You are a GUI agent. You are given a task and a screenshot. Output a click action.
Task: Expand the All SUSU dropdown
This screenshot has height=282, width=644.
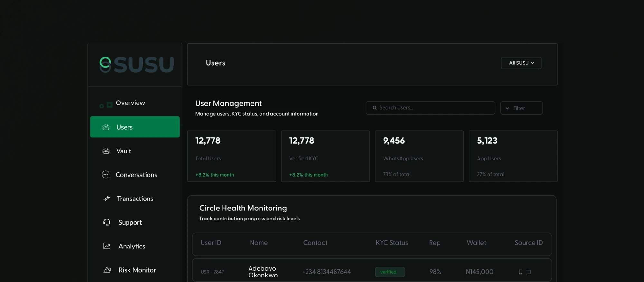click(521, 63)
